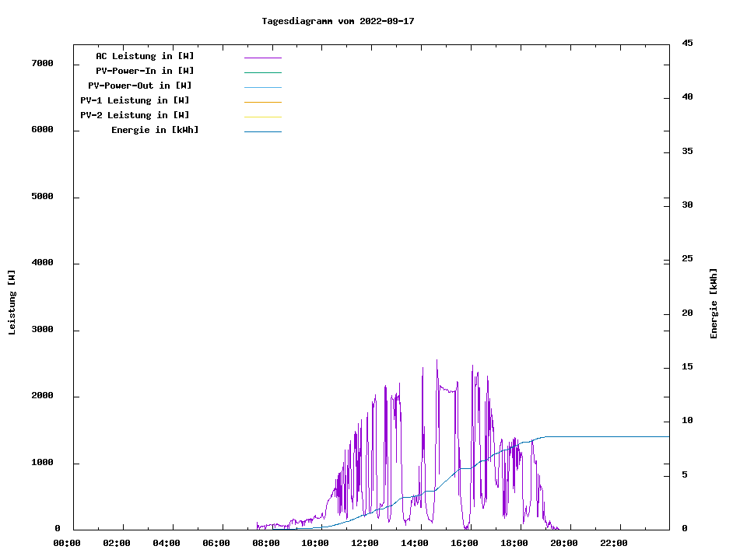Click the 7000 value on power axis

(x=42, y=63)
